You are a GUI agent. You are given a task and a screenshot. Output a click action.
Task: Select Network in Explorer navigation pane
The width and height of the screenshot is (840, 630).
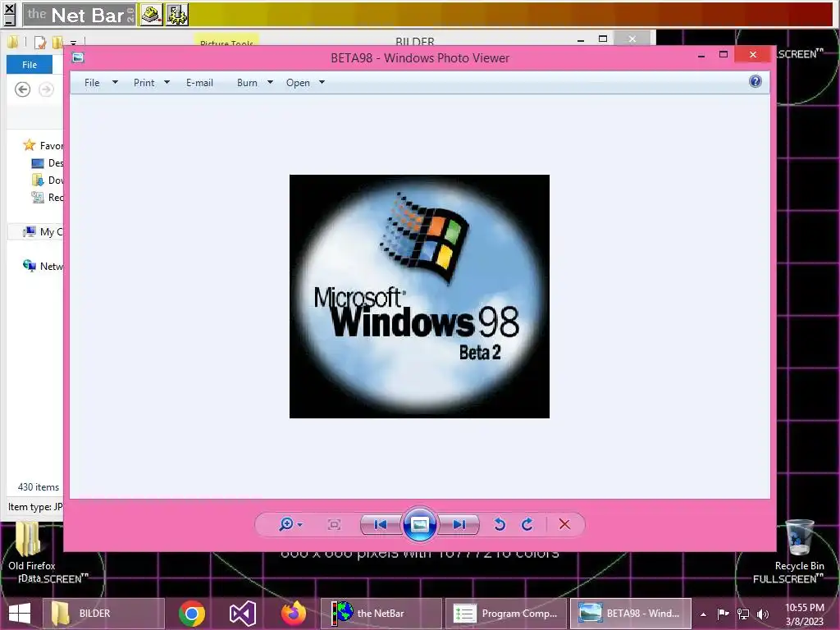coord(43,266)
